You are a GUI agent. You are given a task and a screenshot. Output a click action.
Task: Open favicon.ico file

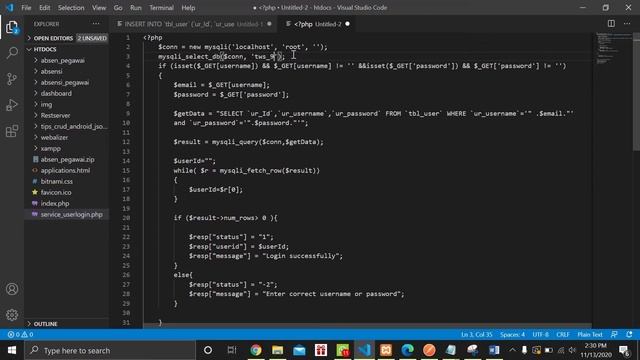tap(67, 192)
